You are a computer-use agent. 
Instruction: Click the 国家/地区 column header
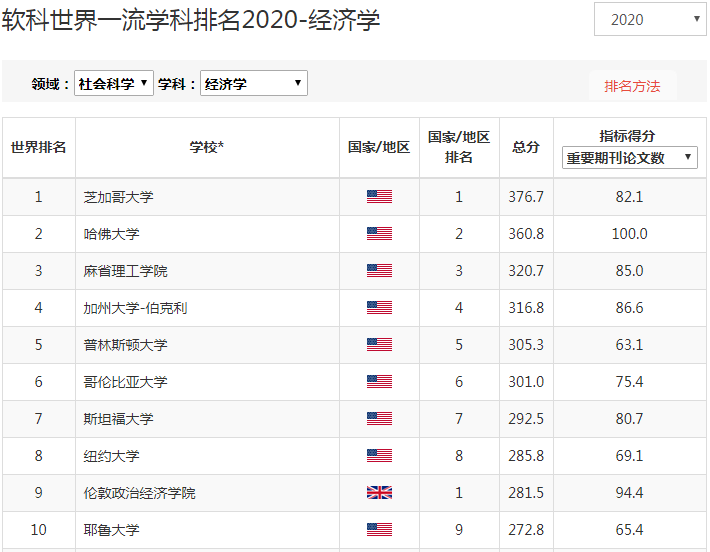point(379,147)
